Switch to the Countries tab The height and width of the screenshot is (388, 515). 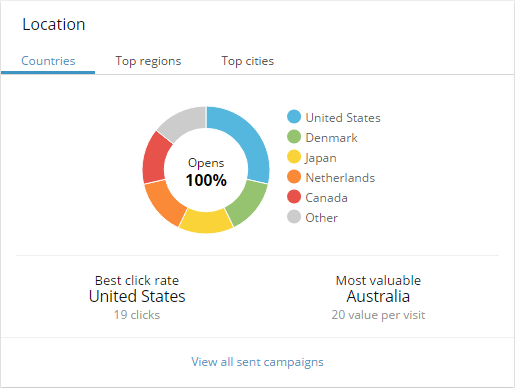48,61
